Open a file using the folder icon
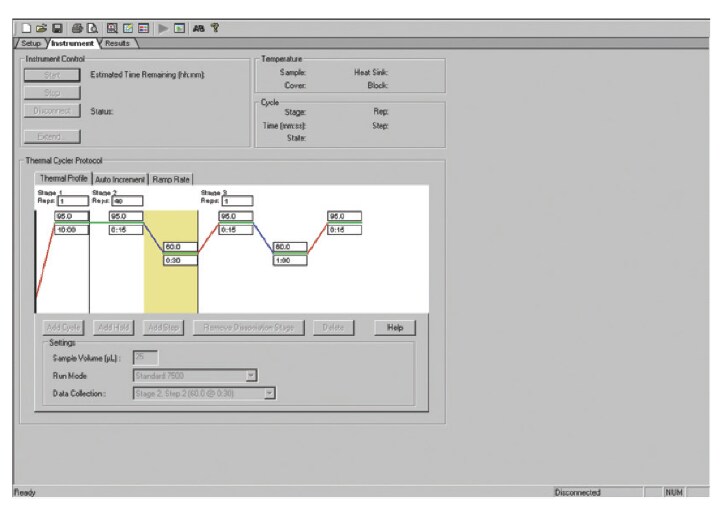 tap(41, 28)
